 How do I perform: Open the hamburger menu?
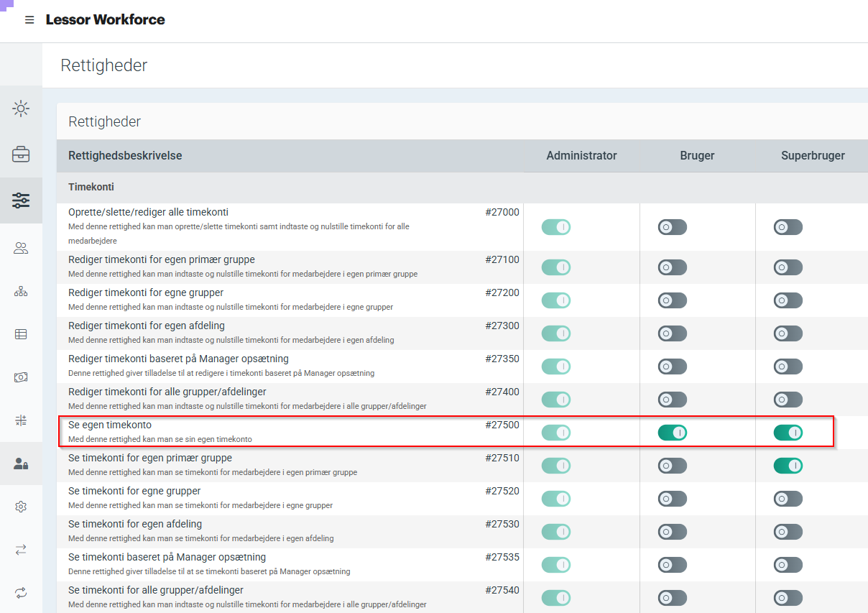click(29, 20)
